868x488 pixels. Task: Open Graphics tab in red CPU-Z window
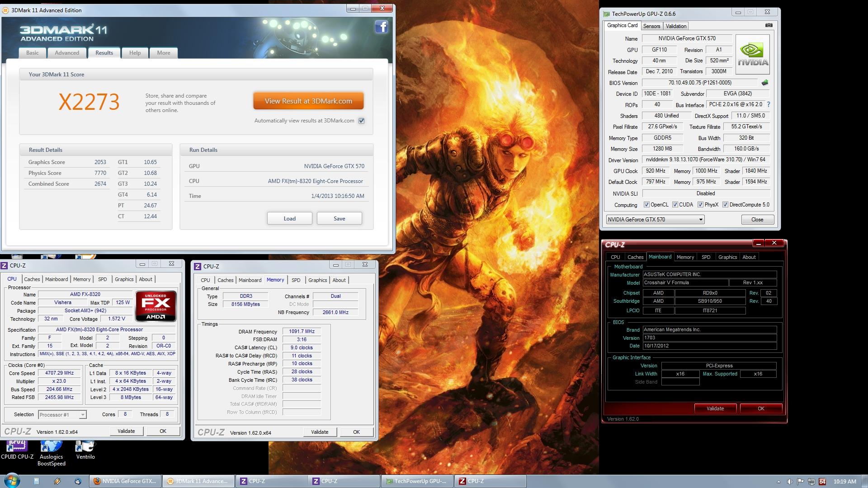click(x=727, y=257)
